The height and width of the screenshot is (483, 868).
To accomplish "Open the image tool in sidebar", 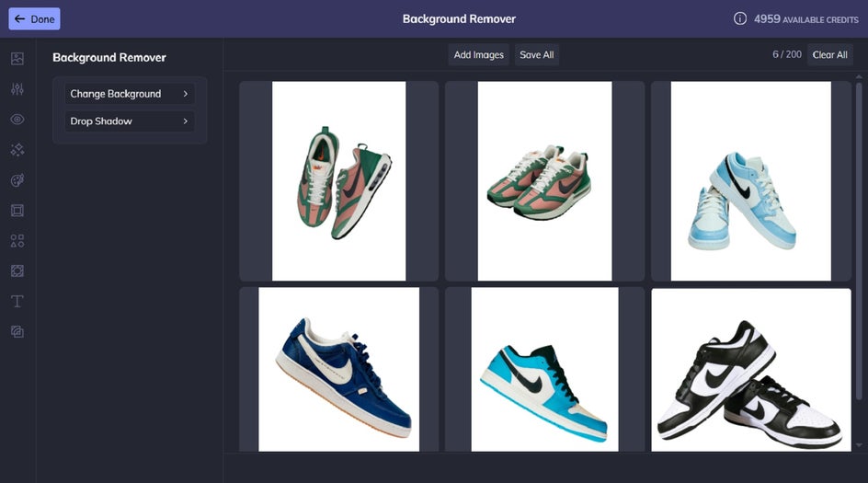I will (17, 58).
